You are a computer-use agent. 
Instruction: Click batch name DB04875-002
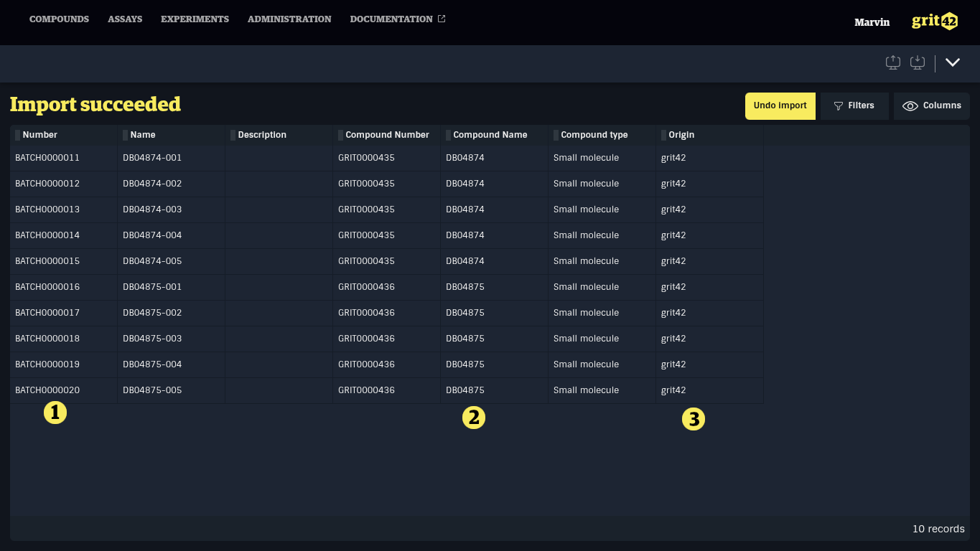[152, 313]
